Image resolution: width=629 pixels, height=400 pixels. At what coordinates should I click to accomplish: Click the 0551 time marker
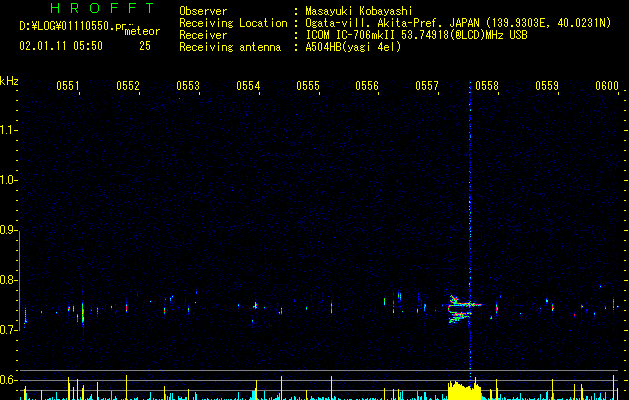click(x=68, y=85)
